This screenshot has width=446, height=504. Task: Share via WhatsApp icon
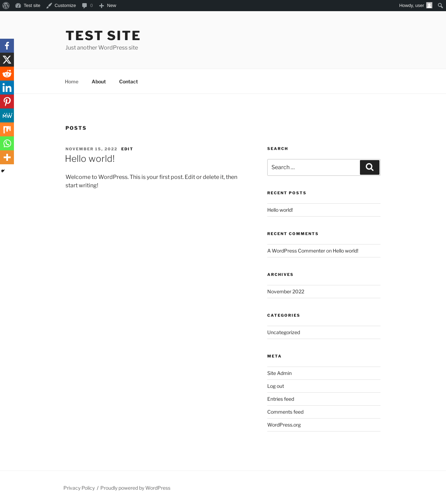click(7, 143)
